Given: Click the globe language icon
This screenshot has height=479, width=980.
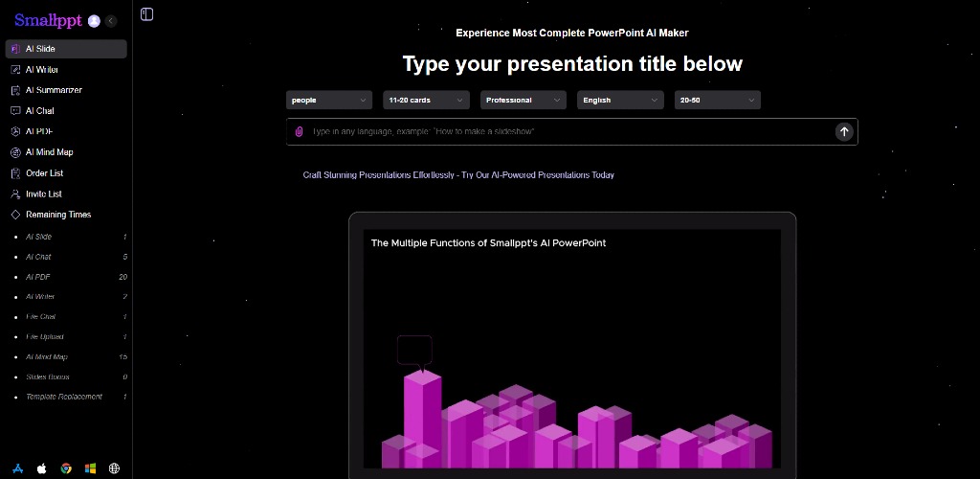Looking at the screenshot, I should [x=114, y=468].
